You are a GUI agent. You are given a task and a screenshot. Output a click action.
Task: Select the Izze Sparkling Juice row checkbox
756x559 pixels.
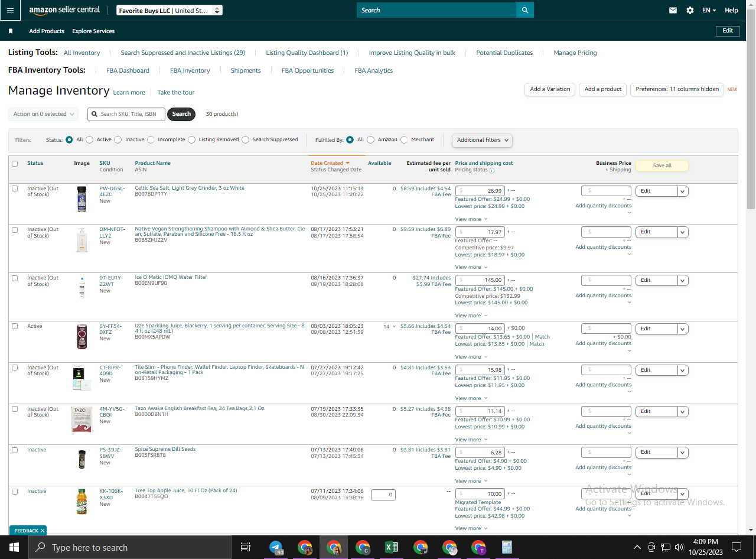(x=15, y=326)
